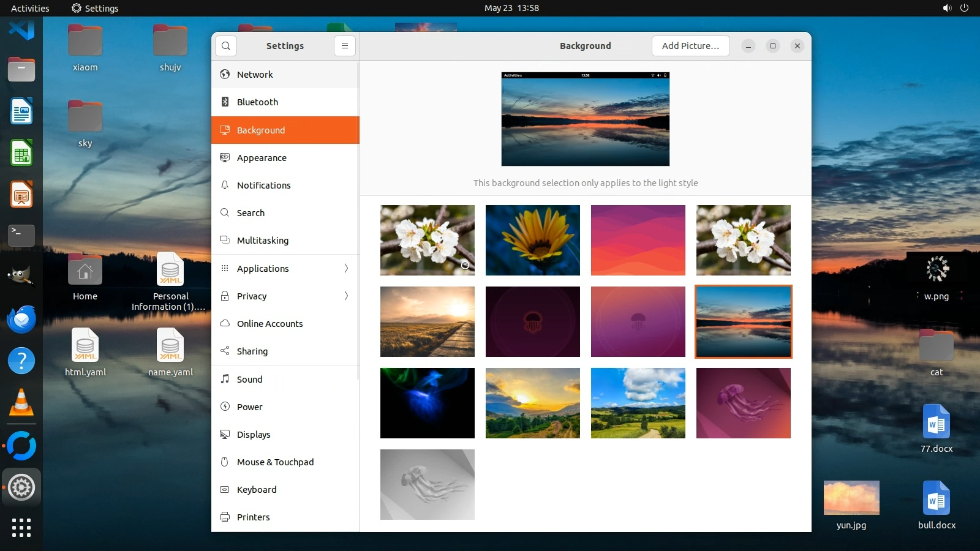Click the search icon in Settings header
The width and height of the screenshot is (980, 551).
(x=226, y=46)
